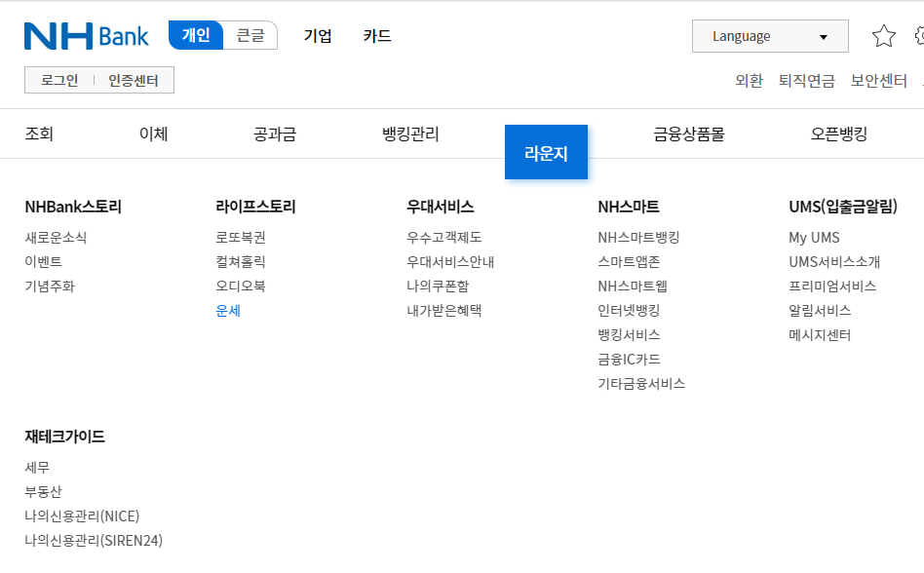Open My UMS link
Viewport: 924px width, 573px height.
814,238
